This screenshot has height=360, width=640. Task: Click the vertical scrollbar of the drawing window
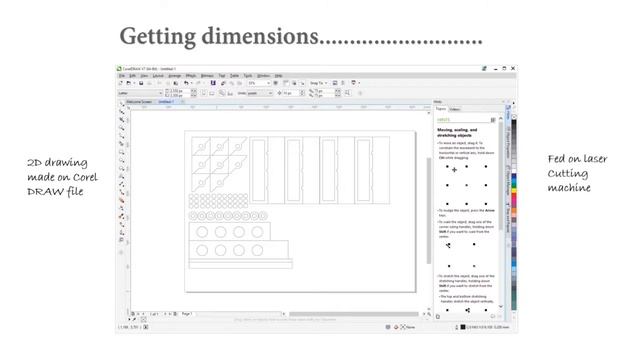pos(429,210)
